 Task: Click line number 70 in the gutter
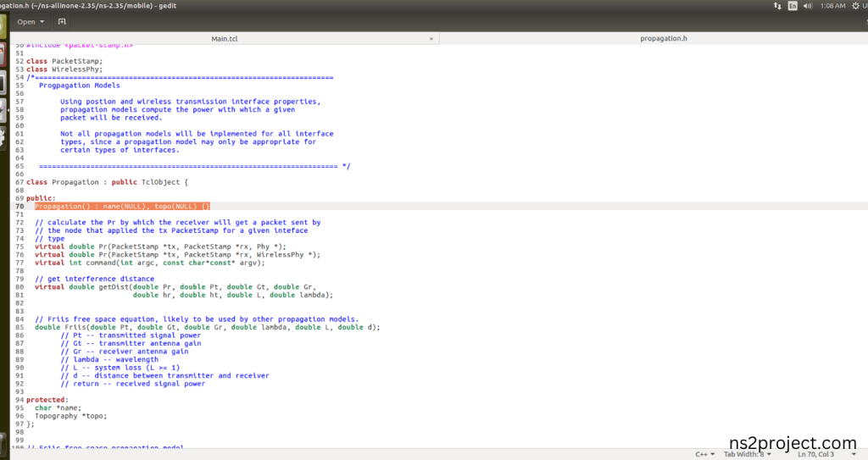coord(19,207)
